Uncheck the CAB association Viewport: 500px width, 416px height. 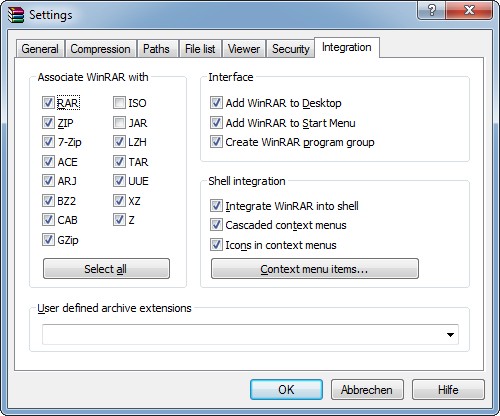[x=48, y=220]
